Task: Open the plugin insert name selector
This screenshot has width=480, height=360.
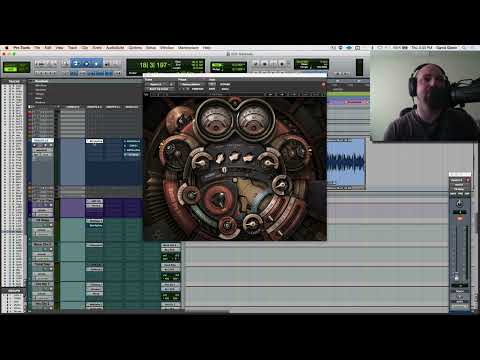Action: click(x=161, y=89)
